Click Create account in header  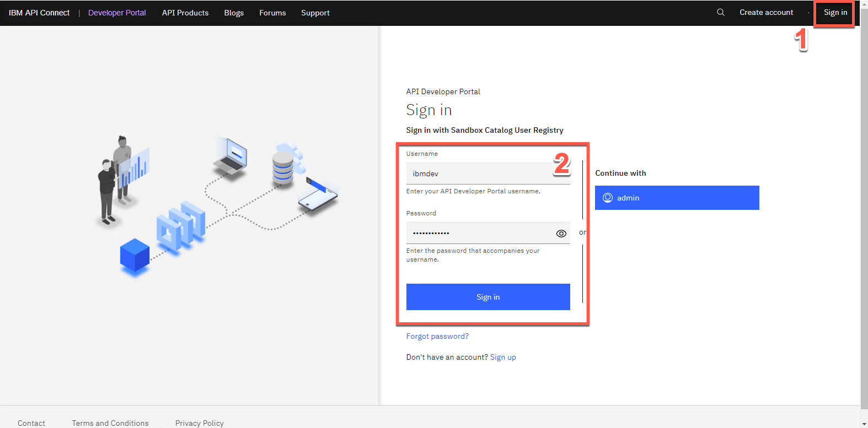pyautogui.click(x=766, y=12)
